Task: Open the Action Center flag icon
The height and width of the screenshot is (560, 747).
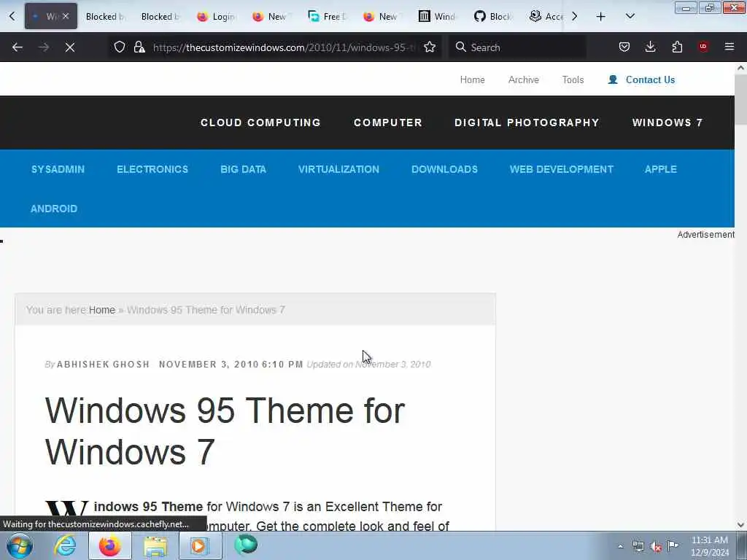Action: pos(673,546)
